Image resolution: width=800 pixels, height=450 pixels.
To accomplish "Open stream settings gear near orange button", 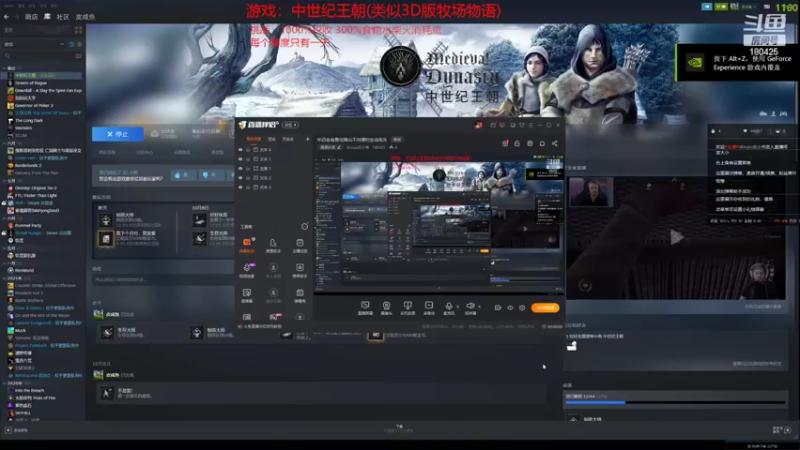I will (522, 308).
